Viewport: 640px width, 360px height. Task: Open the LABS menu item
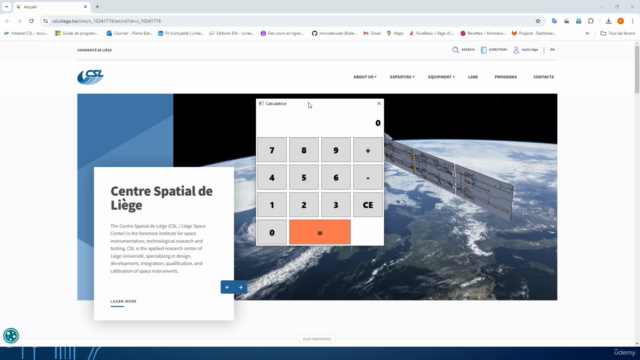pyautogui.click(x=473, y=77)
